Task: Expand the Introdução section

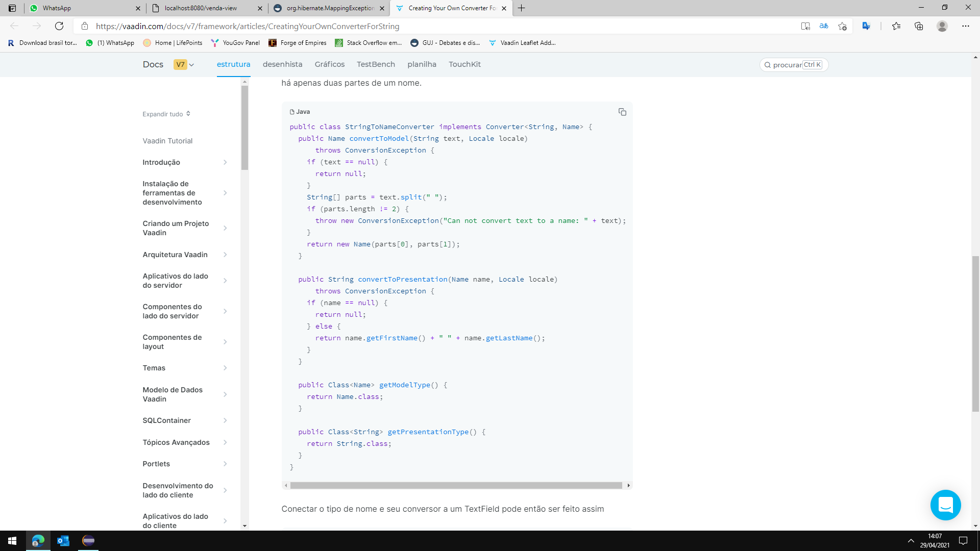Action: pyautogui.click(x=225, y=162)
